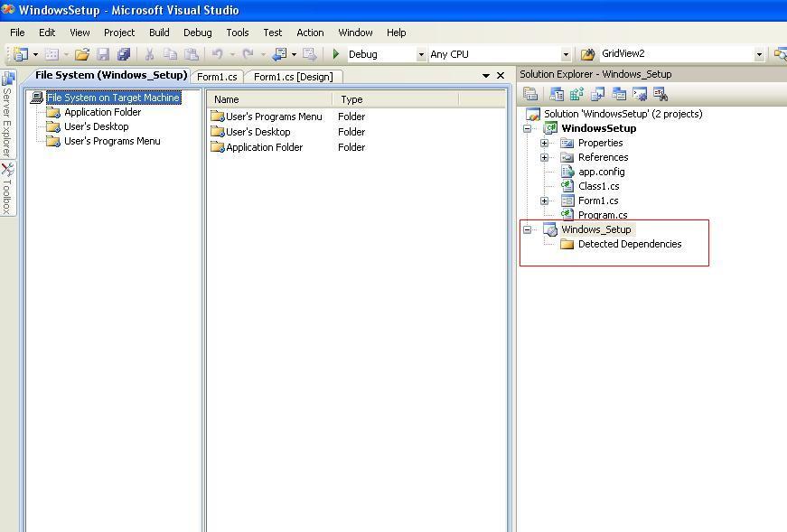Viewport: 787px width, 532px height.
Task: Select User's Desktop in left tree
Action: pos(97,126)
